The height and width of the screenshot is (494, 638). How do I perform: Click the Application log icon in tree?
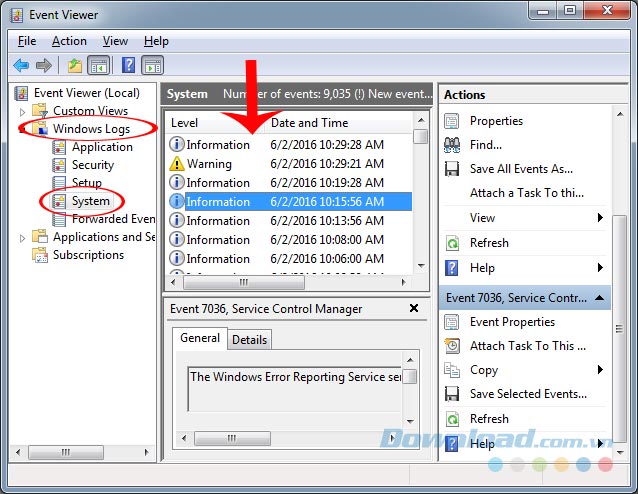[x=59, y=147]
